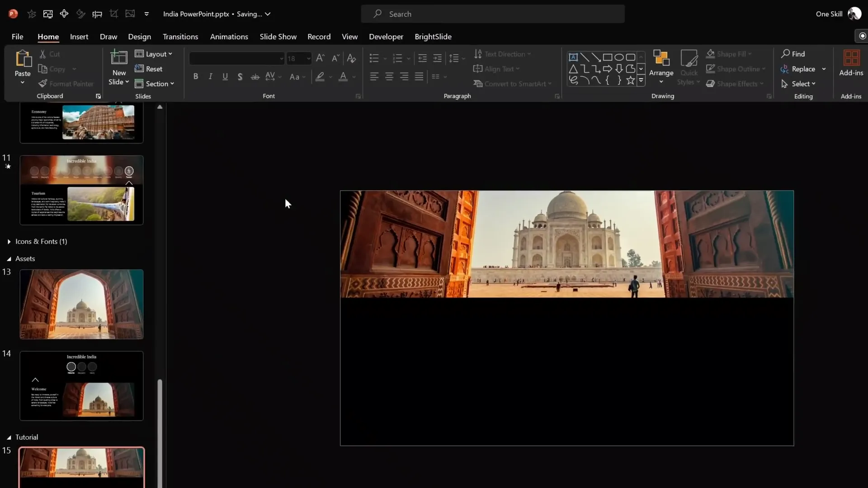Toggle Bold formatting
This screenshot has height=488, width=868.
pos(196,77)
